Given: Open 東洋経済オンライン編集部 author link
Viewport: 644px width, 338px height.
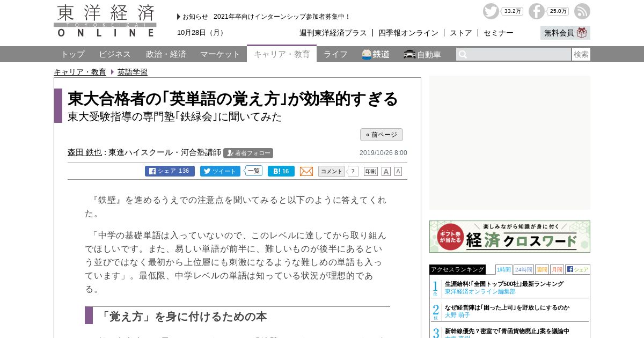Looking at the screenshot, I should pyautogui.click(x=480, y=291).
